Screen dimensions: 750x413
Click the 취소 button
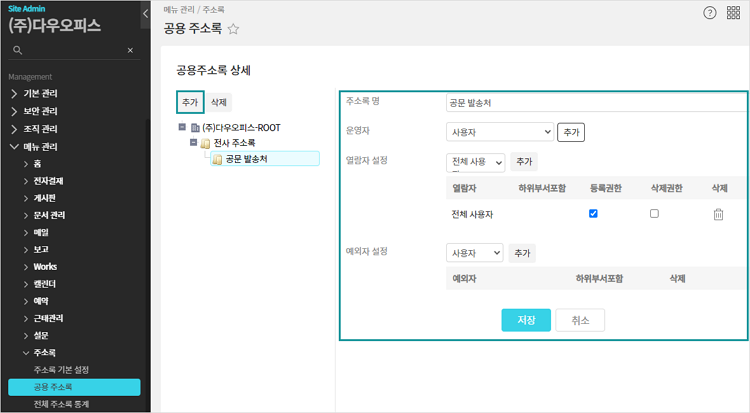tap(580, 320)
